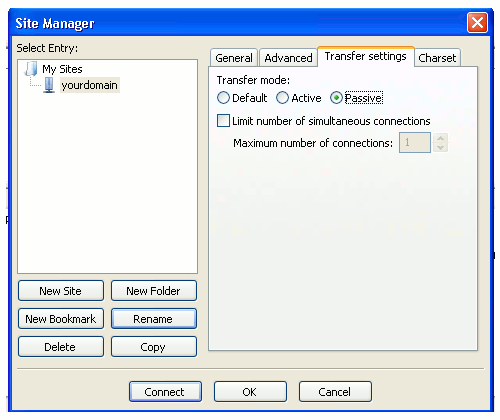Select the Active transfer mode

[282, 98]
